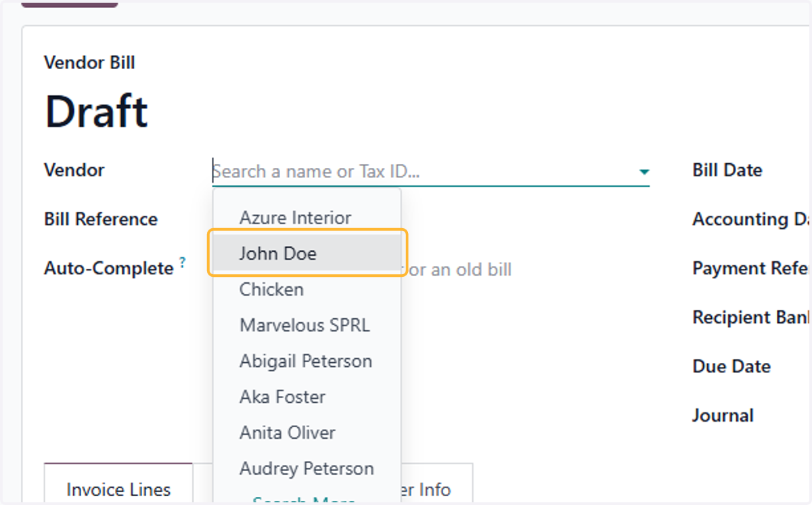Screen dimensions: 812x505
Task: Click the Auto-Complete label
Action: [x=109, y=269]
